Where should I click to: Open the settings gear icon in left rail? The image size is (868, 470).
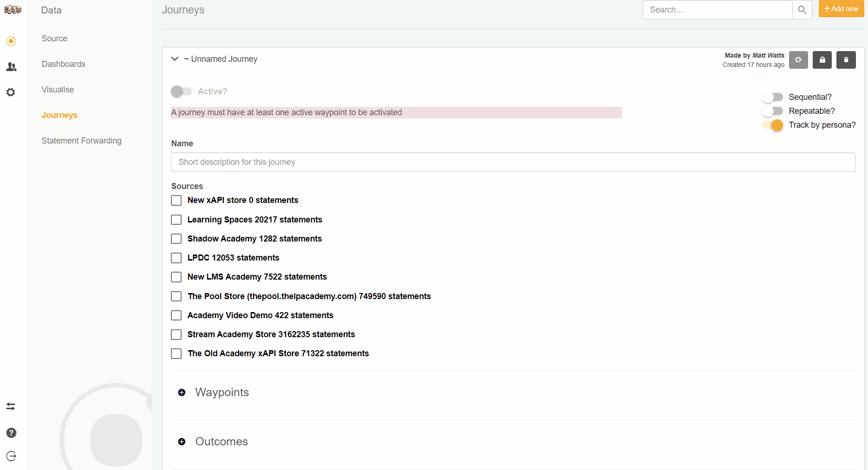11,92
